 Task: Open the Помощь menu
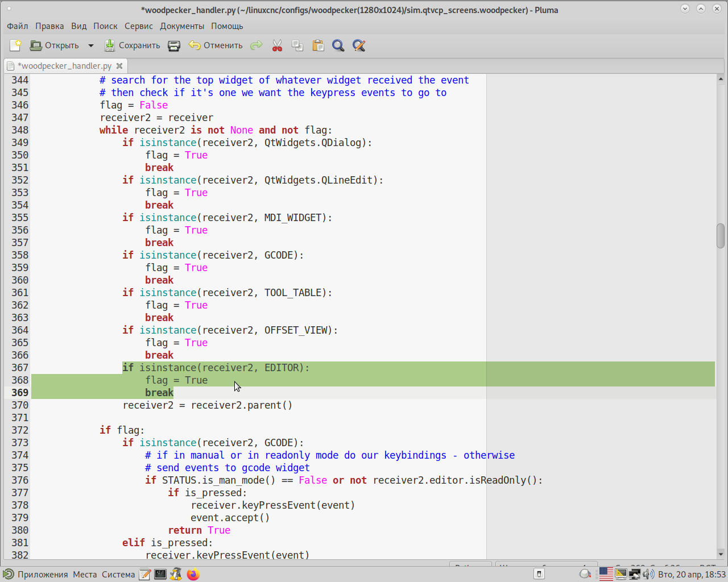click(227, 26)
